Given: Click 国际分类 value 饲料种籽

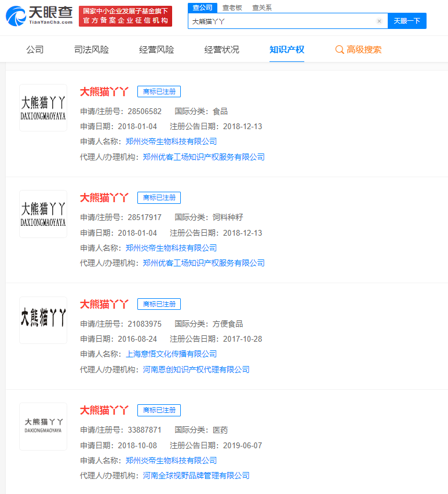Looking at the screenshot, I should pos(228,217).
